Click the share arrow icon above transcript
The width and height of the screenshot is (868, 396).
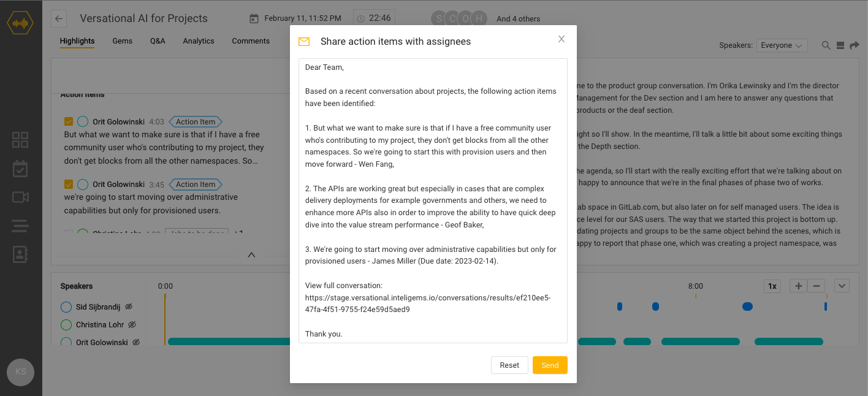tap(854, 45)
